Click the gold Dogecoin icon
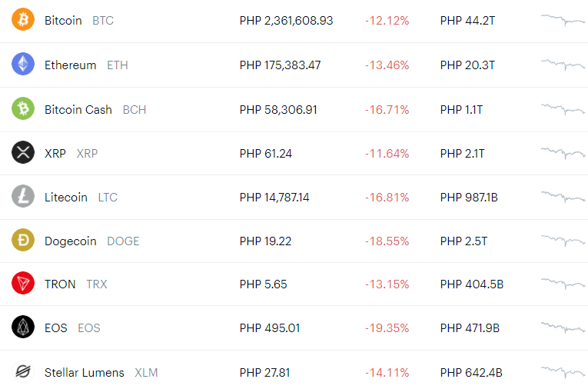 23,240
